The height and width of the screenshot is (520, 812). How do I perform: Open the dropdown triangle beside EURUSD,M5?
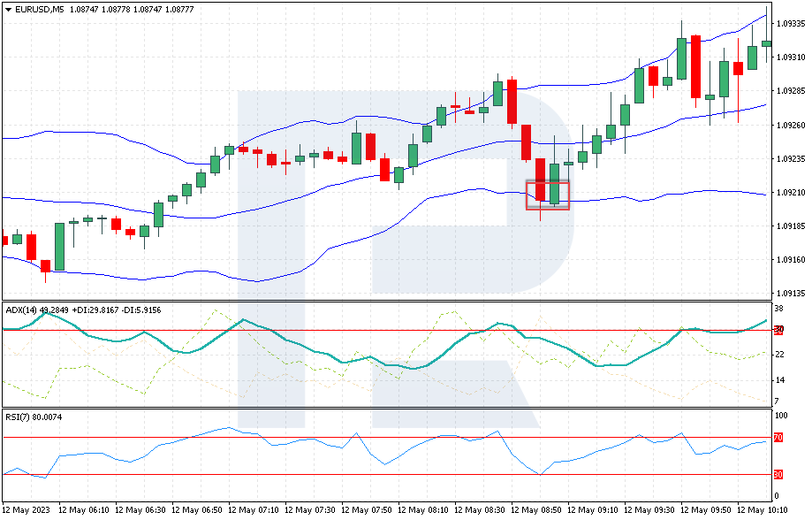8,10
